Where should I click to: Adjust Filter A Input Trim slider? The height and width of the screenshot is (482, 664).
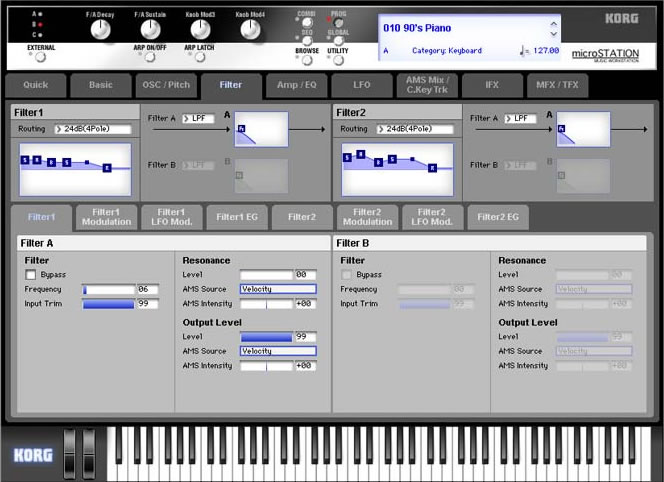coord(108,304)
